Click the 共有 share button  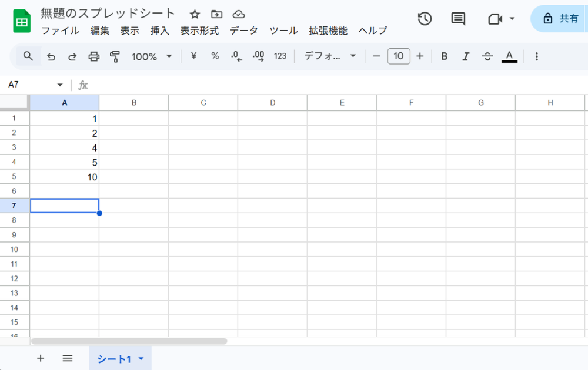[x=561, y=19]
